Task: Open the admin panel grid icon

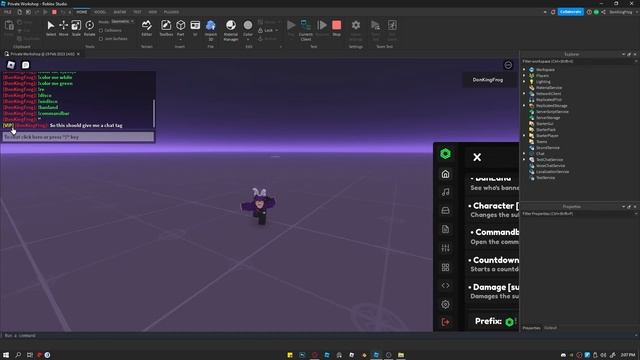Action: (445, 267)
